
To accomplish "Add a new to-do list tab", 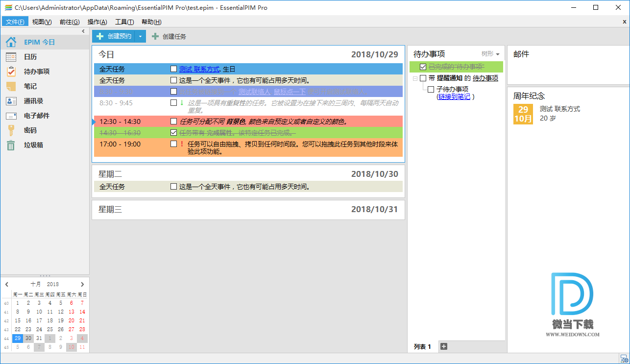I will click(444, 346).
